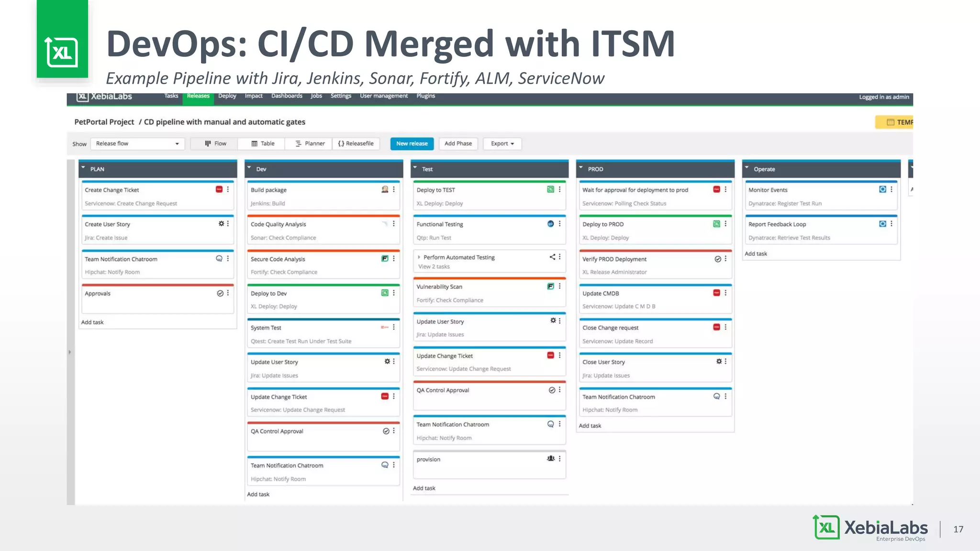Click Qtest icon on System Test task
Viewport: 980px width, 551px height.
pyautogui.click(x=385, y=327)
